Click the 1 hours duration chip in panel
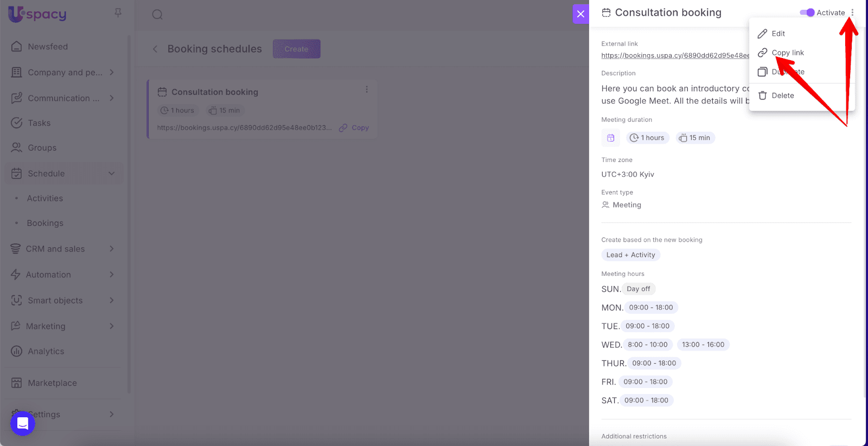The height and width of the screenshot is (446, 868). pyautogui.click(x=648, y=138)
